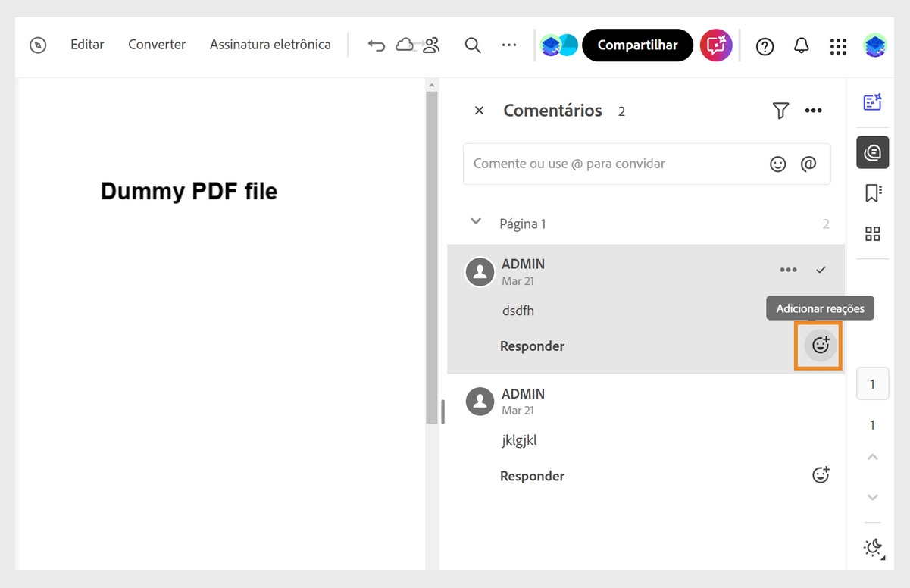Show page thumbnails grid

pos(872,233)
